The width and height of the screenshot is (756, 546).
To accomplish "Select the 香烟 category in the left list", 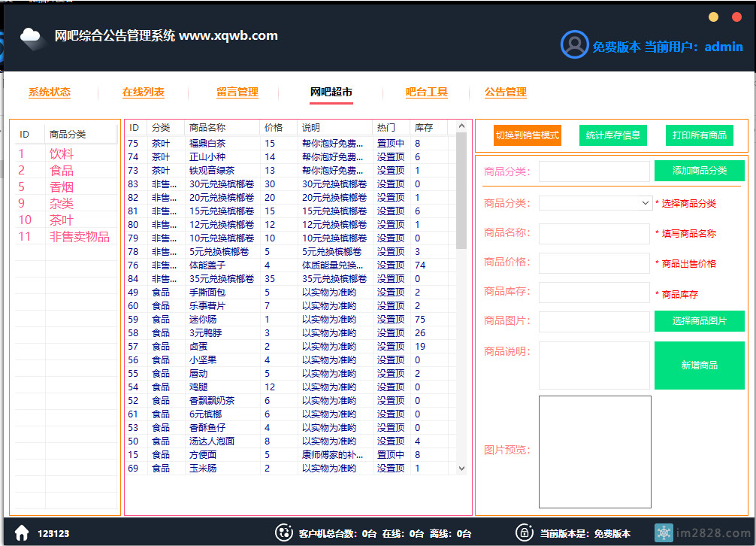I will click(62, 187).
